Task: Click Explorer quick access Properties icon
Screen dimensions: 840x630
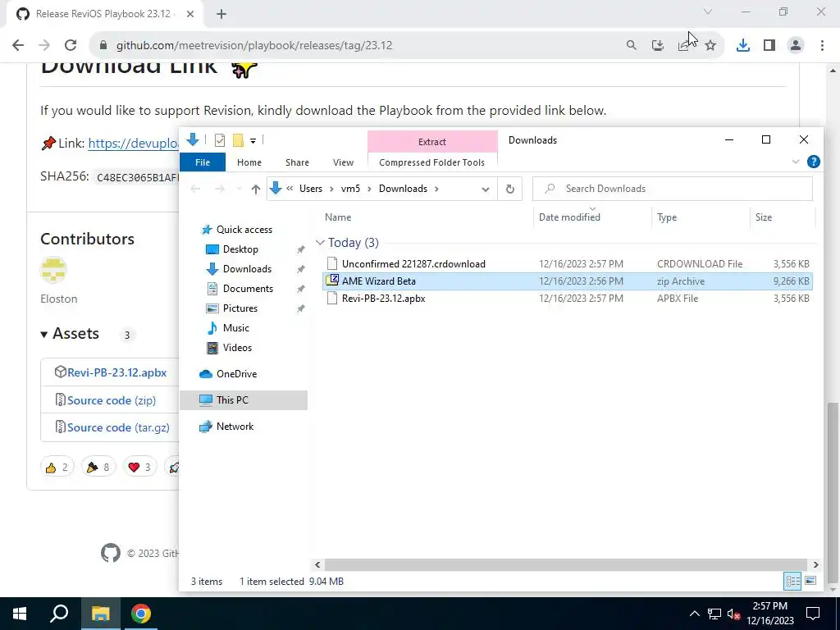Action: click(220, 140)
